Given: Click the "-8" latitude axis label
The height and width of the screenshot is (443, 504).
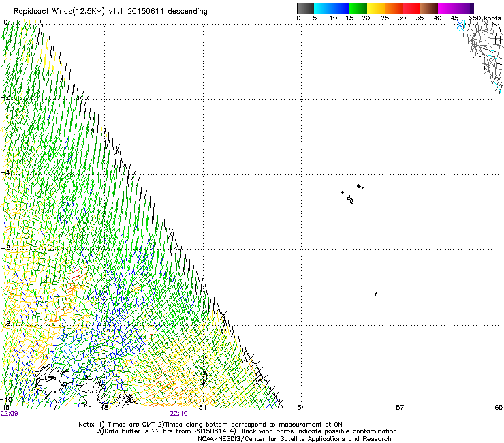Looking at the screenshot, I should tap(5, 323).
